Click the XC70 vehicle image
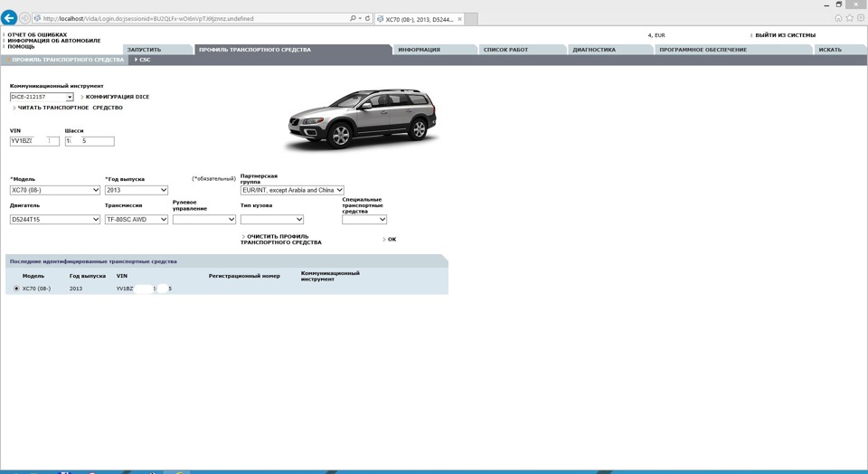 click(362, 118)
